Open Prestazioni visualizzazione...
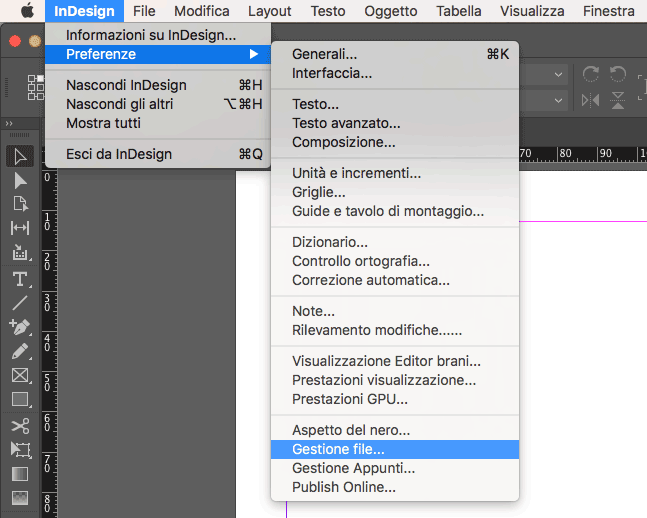The image size is (647, 518). 395,380
